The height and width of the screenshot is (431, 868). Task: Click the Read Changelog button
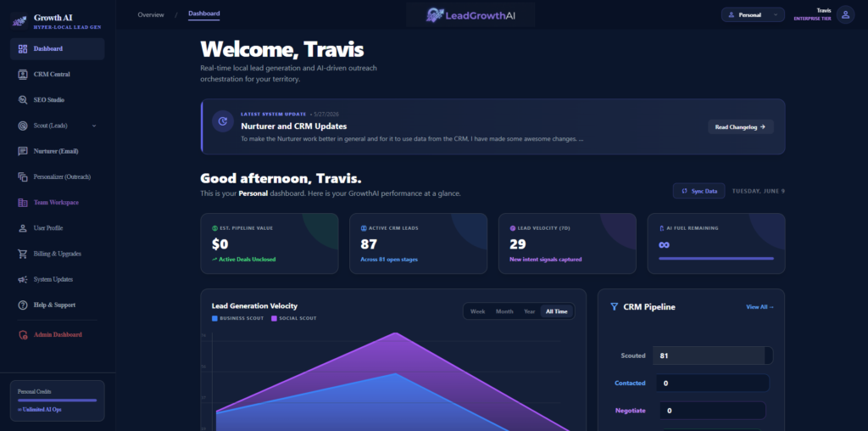[x=741, y=127]
